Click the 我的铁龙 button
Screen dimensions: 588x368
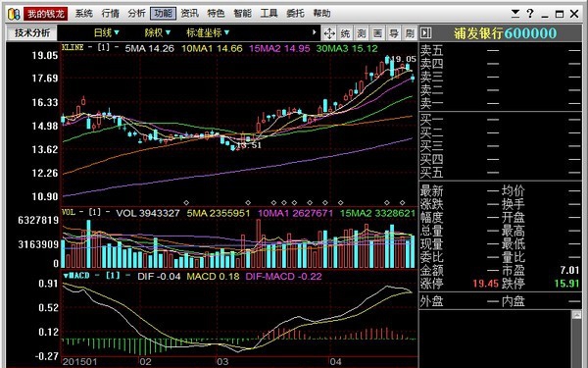coord(46,14)
